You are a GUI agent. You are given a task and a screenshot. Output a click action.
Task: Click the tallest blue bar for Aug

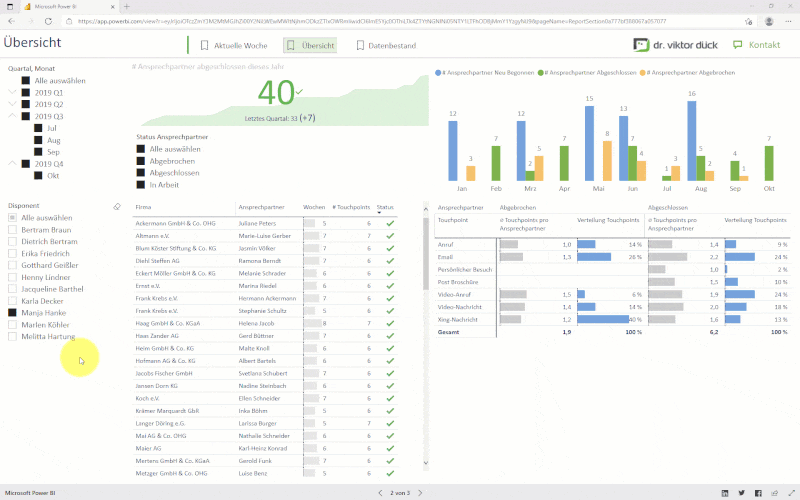coord(691,139)
